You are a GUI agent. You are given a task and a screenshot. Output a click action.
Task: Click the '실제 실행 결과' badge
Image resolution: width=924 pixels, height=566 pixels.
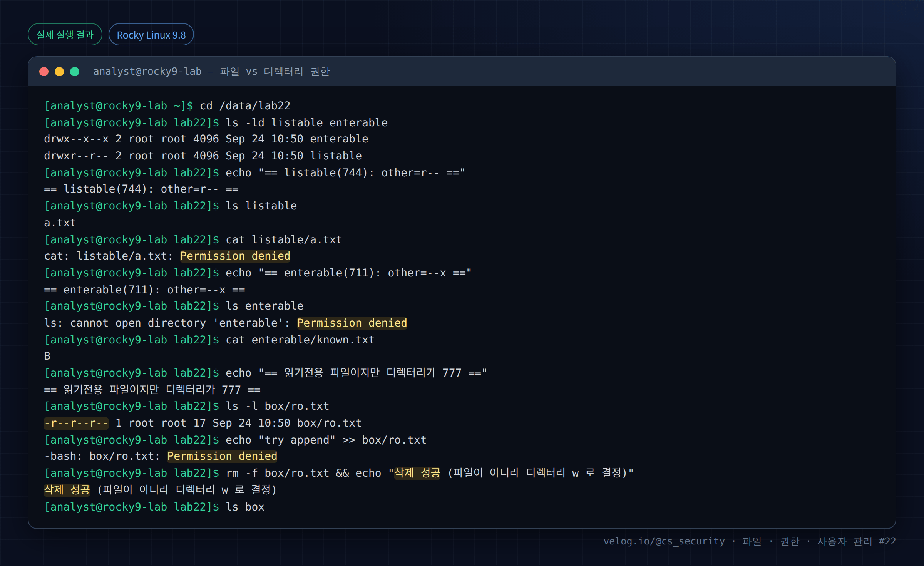(x=65, y=35)
